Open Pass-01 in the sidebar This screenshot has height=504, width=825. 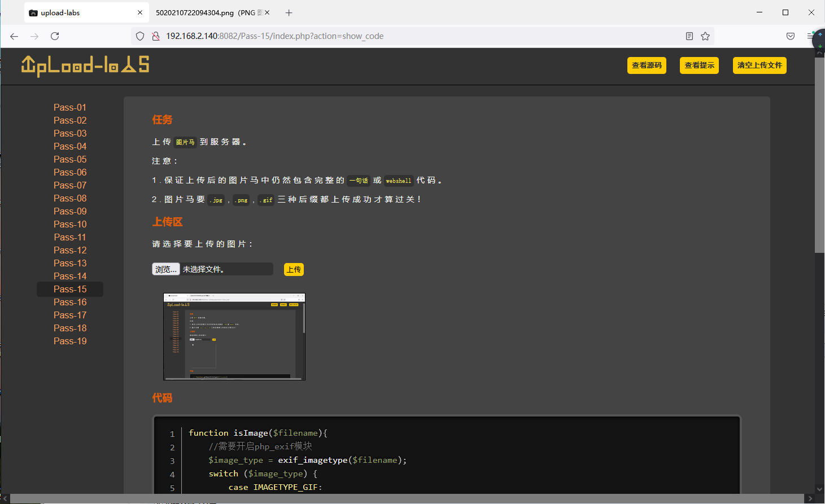coord(70,107)
